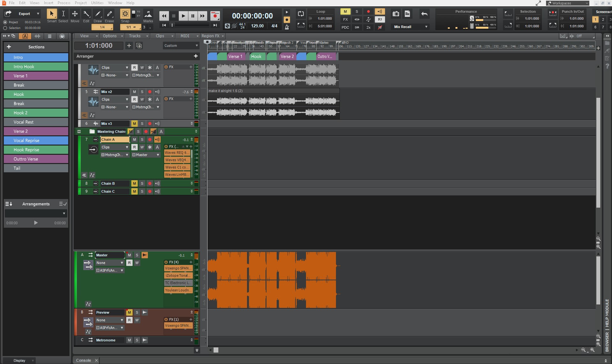Click the Undo arrow icon
This screenshot has height=364, width=612.
tap(424, 14)
